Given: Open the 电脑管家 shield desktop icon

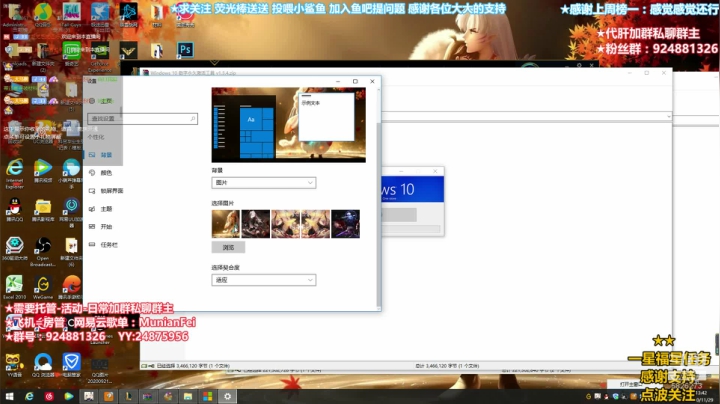Looking at the screenshot, I should pyautogui.click(x=71, y=365).
